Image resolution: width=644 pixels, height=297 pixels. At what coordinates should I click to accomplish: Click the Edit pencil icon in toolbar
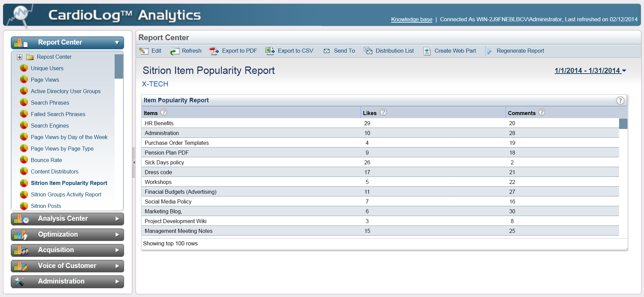coord(144,51)
